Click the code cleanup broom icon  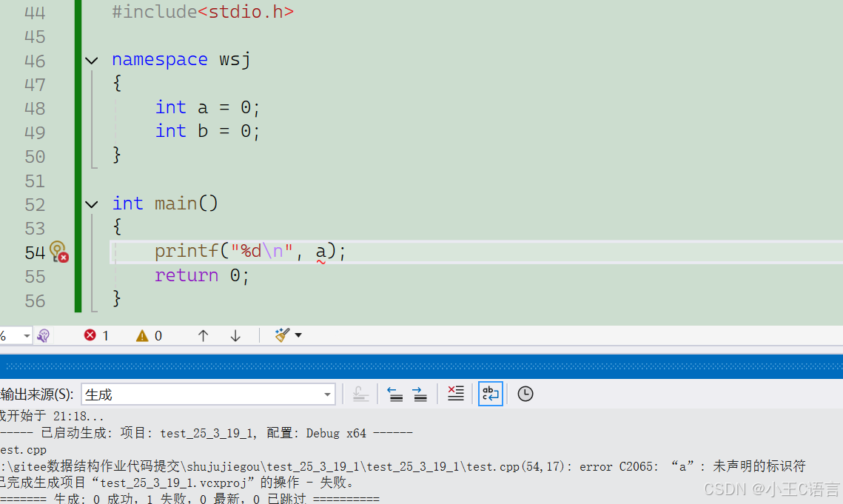[x=282, y=335]
